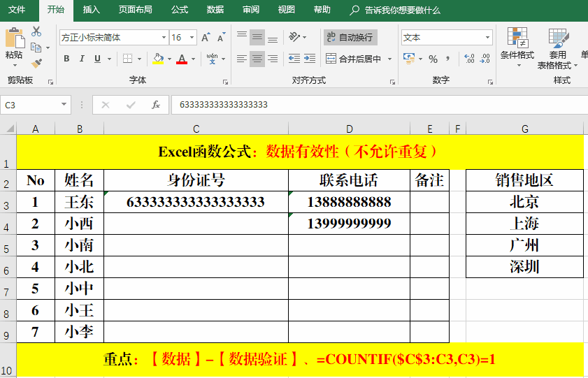This screenshot has height=378, width=588.
Task: Open the 公式 (Formulas) ribbon tab
Action: (x=180, y=10)
